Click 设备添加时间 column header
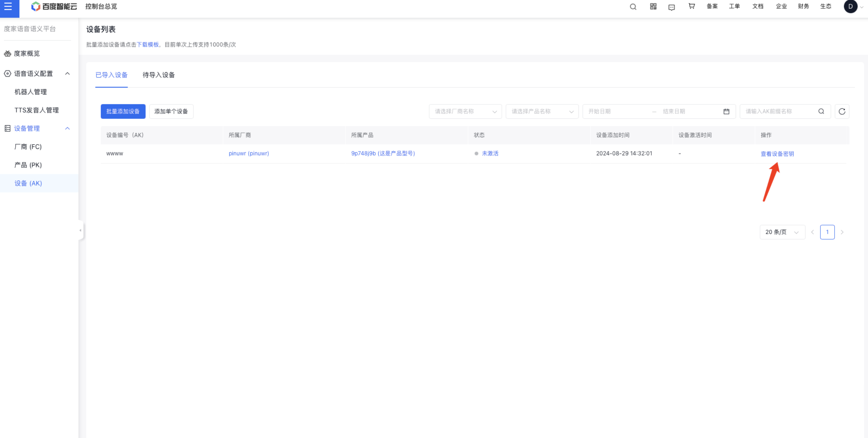Screen dimensions: 868x438 point(613,135)
